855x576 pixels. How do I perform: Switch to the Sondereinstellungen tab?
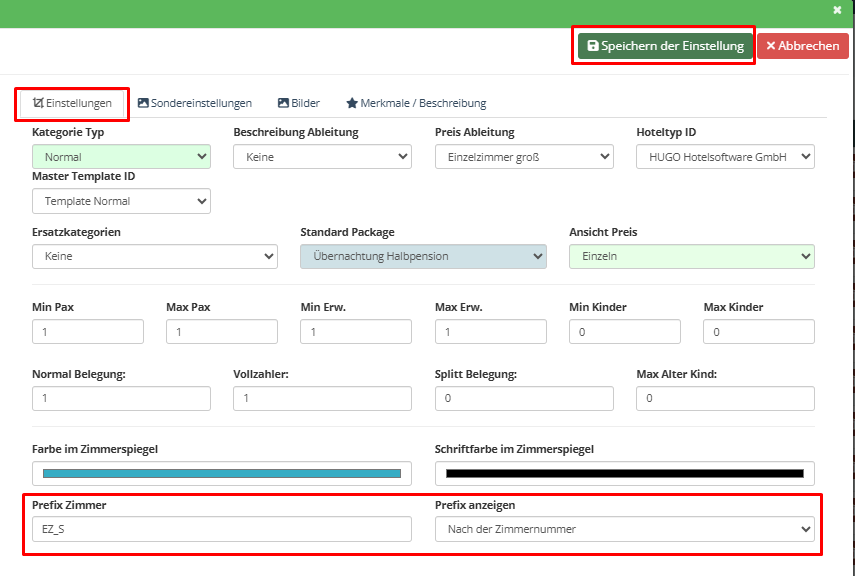pos(195,103)
